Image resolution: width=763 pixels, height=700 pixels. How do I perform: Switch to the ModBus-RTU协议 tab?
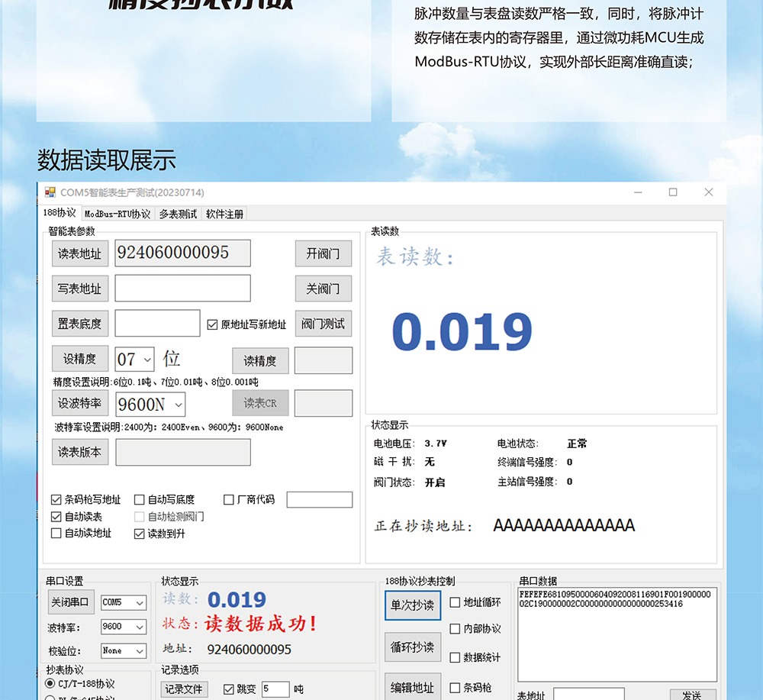coord(118,214)
